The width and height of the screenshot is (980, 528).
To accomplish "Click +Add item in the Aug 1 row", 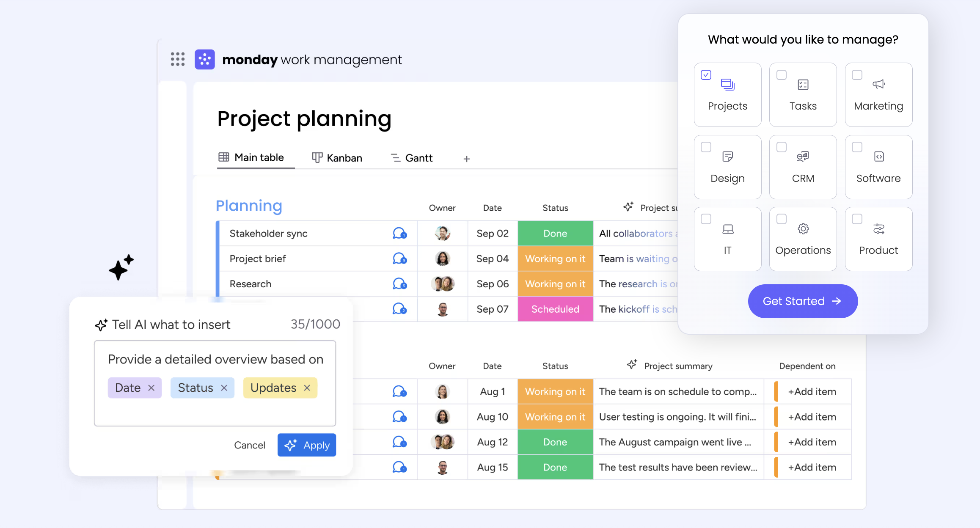I will point(812,391).
